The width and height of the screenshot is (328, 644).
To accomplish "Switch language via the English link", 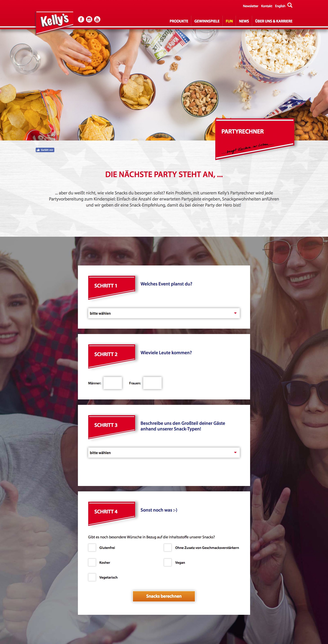I will (x=280, y=6).
